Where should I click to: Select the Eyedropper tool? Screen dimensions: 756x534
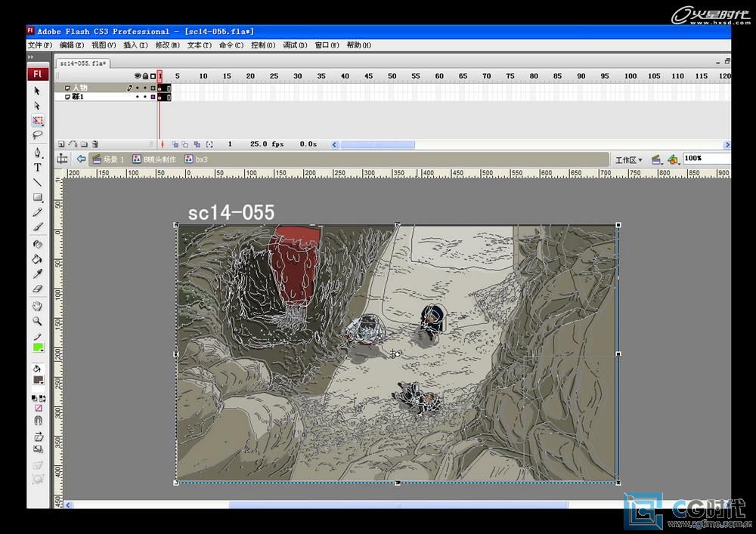click(37, 273)
